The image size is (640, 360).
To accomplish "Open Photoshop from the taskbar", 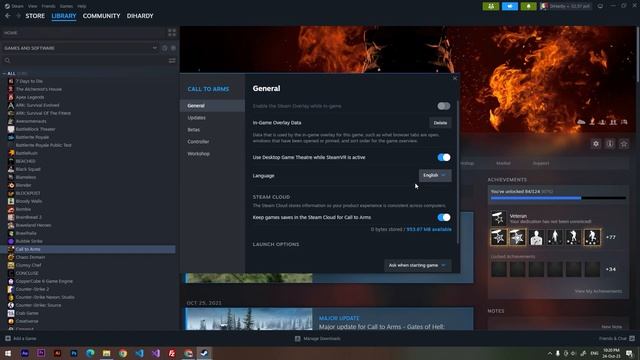I will 73,353.
